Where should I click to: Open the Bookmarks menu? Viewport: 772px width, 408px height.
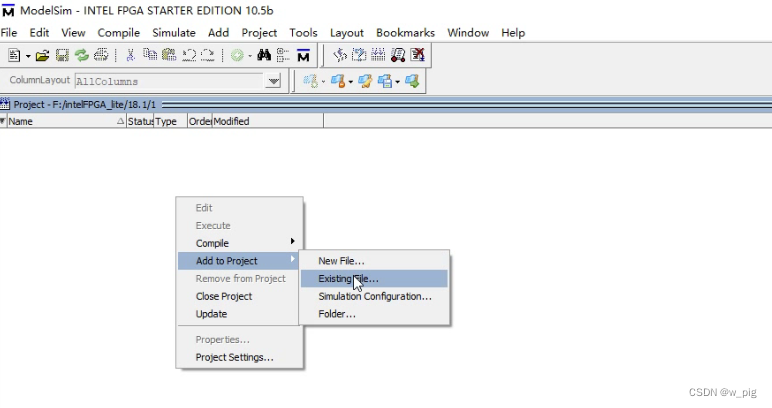click(x=405, y=33)
